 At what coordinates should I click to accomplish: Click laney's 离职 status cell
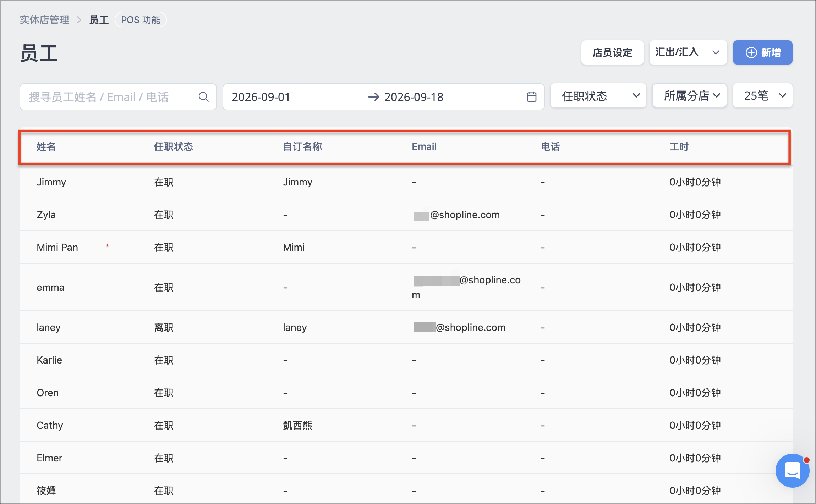[164, 327]
